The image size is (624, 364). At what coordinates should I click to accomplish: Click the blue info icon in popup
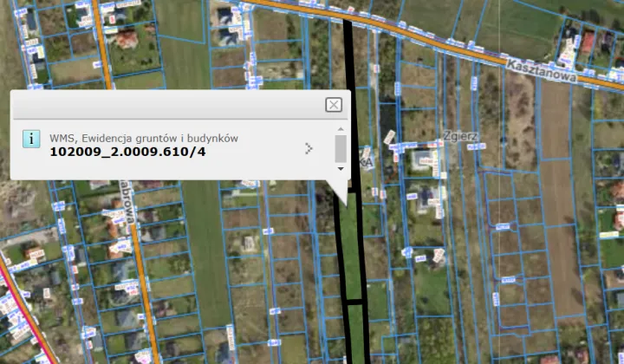point(31,139)
